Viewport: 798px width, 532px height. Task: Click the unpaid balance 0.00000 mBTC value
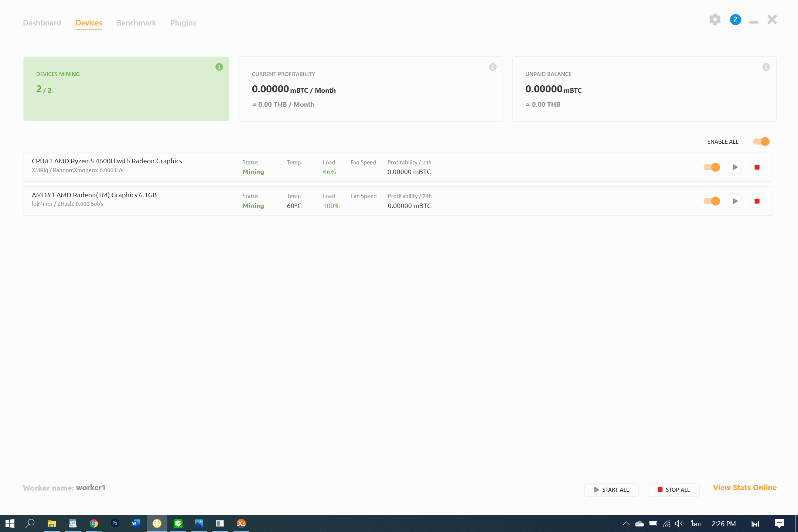553,89
